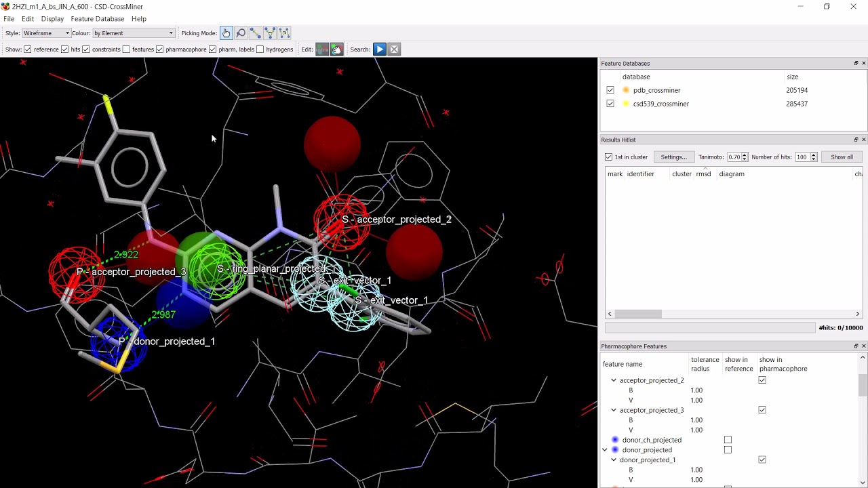
Task: Select the torsion measurement picking mode
Action: pos(285,33)
